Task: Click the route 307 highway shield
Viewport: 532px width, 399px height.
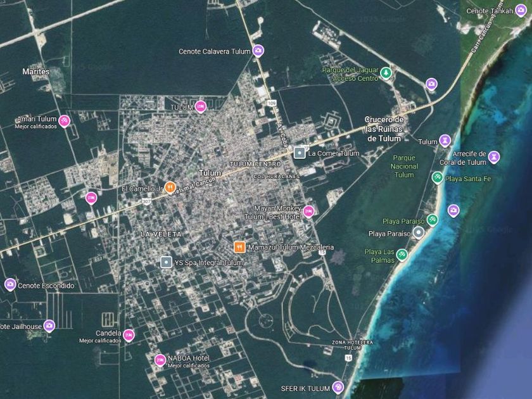Action: (146, 201)
